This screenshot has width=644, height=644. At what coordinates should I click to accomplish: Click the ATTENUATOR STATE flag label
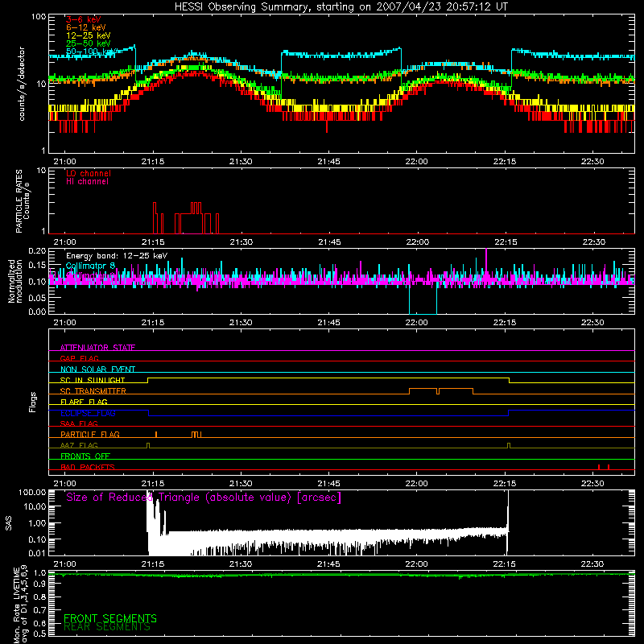click(x=97, y=348)
